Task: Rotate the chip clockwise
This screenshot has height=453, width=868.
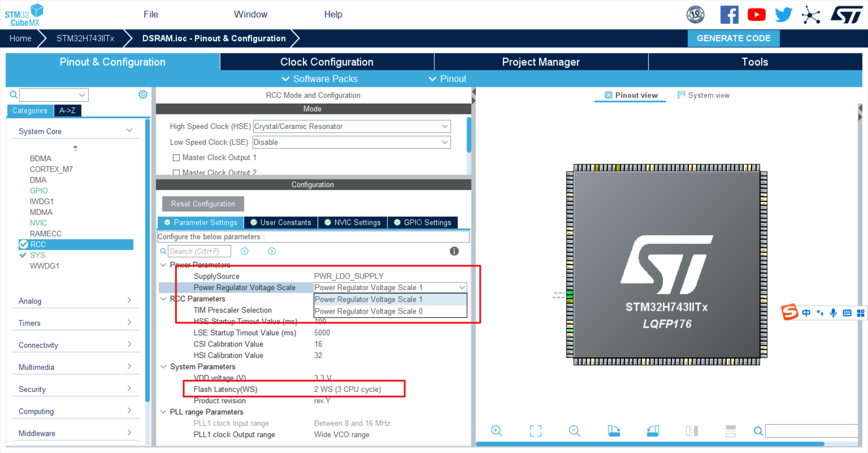Action: [x=613, y=431]
